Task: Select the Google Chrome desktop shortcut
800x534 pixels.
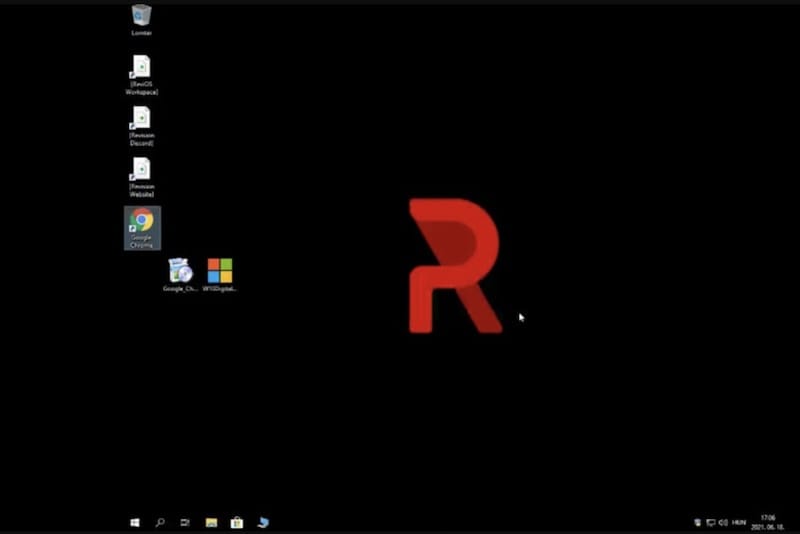Action: point(142,228)
